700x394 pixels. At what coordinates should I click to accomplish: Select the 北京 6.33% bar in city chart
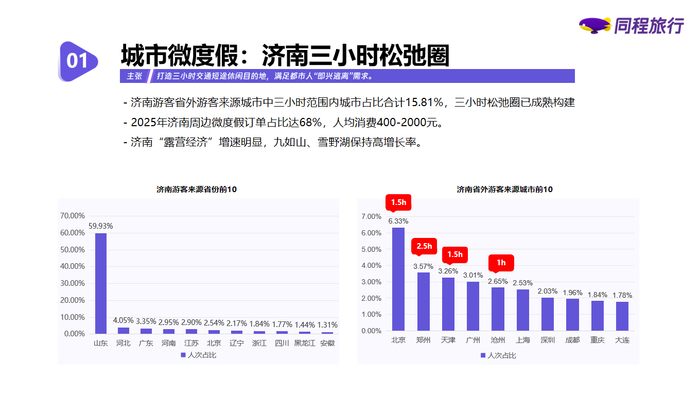398,279
